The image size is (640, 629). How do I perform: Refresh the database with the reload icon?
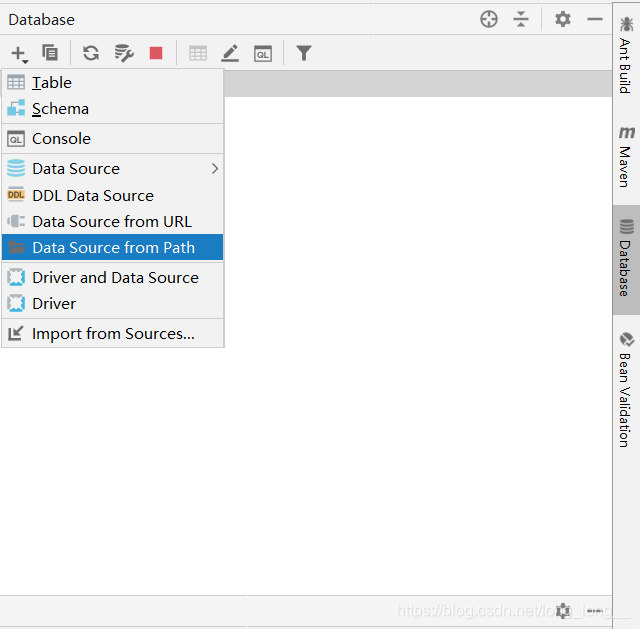tap(91, 53)
